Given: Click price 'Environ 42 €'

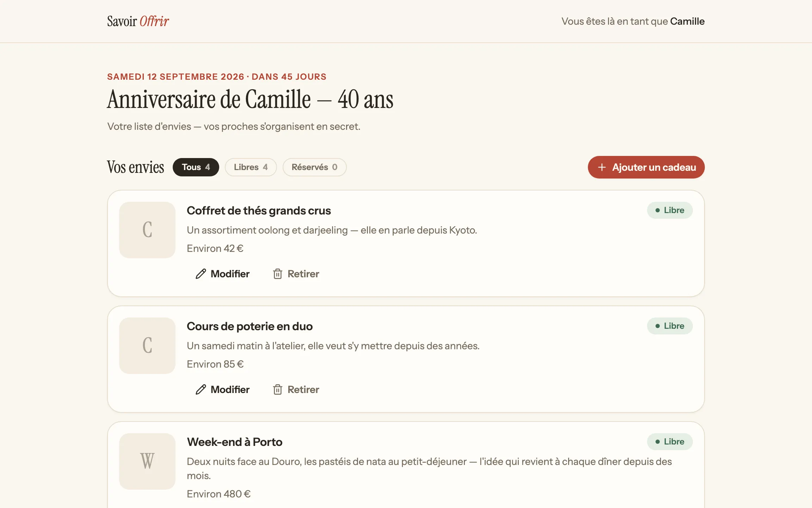Looking at the screenshot, I should [215, 248].
